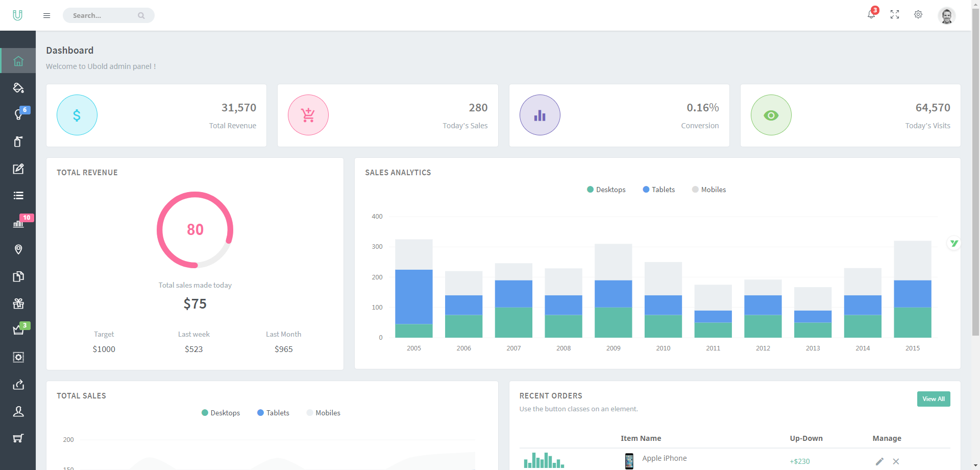Image resolution: width=980 pixels, height=470 pixels.
Task: Select the Home dashboard sidebar icon
Action: (18, 61)
